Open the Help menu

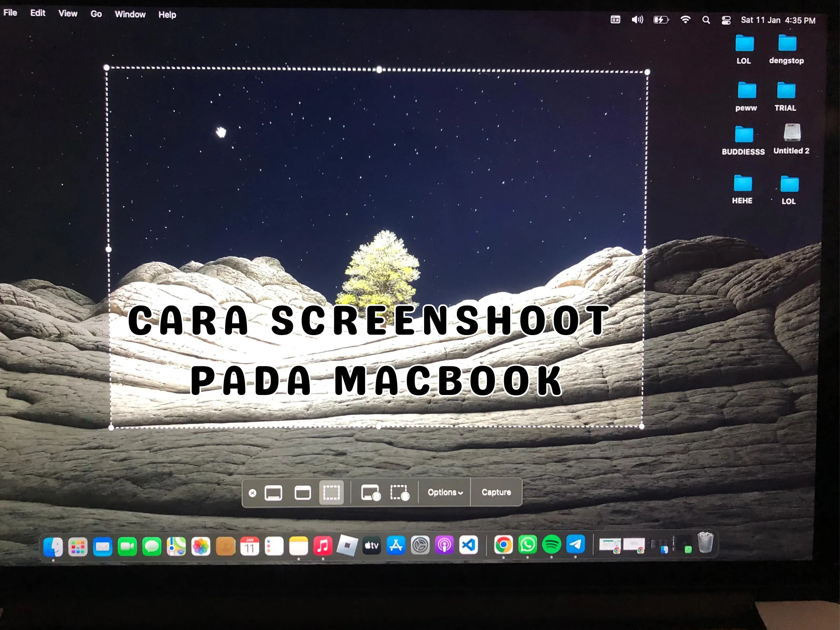167,15
